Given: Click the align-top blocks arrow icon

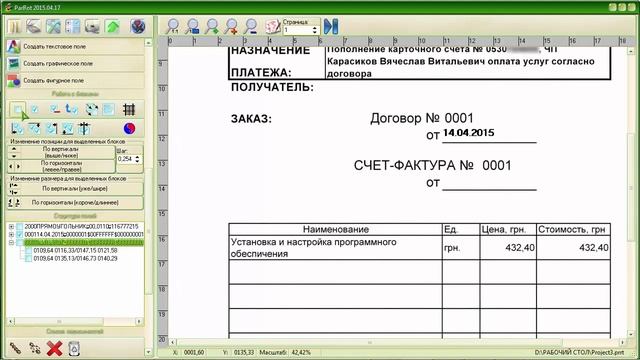Looking at the screenshot, I should [34, 129].
